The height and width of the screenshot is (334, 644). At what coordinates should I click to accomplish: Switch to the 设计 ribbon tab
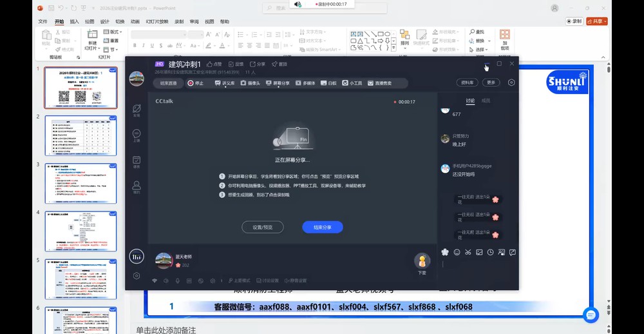[105, 21]
